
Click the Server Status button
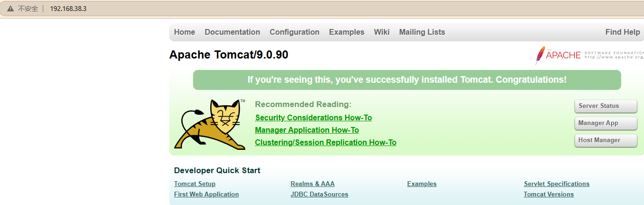tap(605, 106)
